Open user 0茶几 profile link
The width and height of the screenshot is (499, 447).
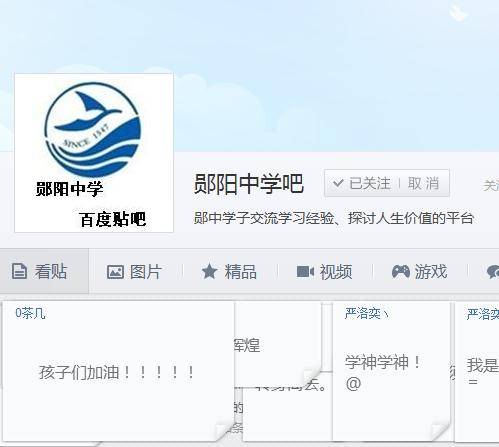(x=30, y=313)
